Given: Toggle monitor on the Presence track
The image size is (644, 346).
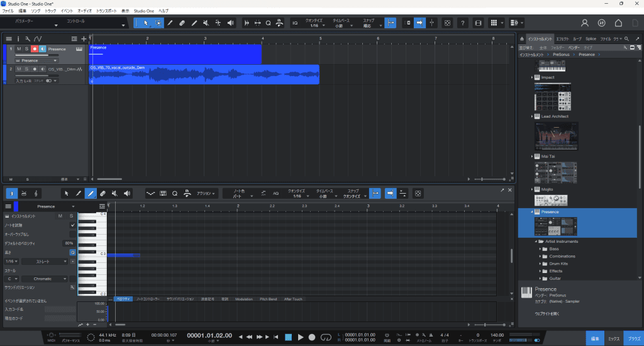Looking at the screenshot, I should pyautogui.click(x=43, y=49).
